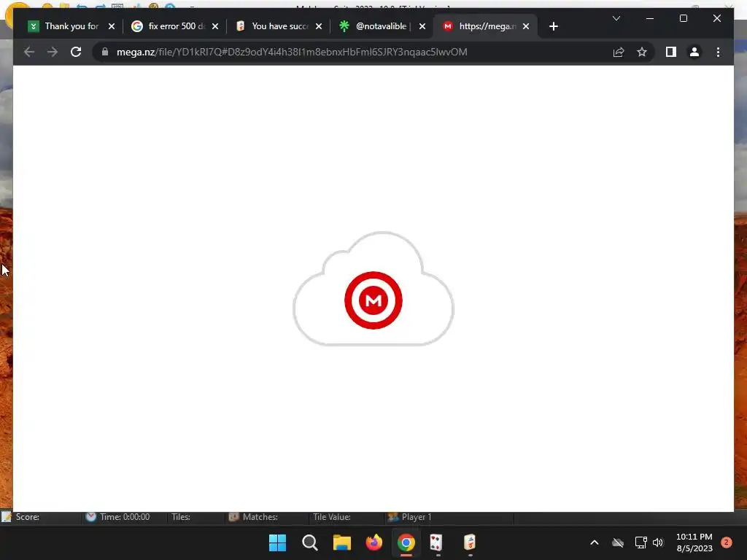Open the playing cards game taskbar icon
The width and height of the screenshot is (747, 560).
click(x=436, y=542)
